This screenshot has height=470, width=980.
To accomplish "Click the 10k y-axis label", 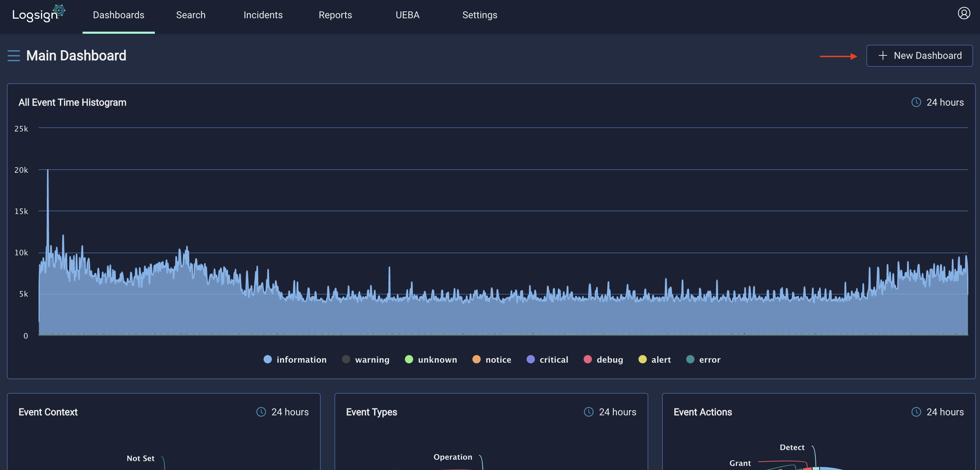I will coord(21,253).
